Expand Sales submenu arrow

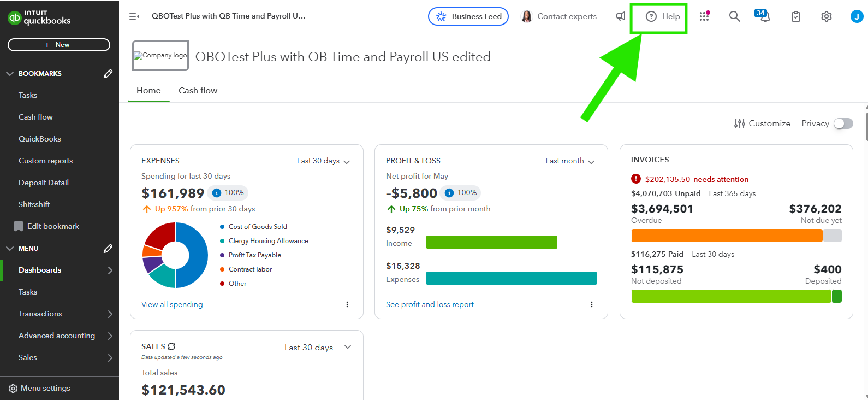110,358
